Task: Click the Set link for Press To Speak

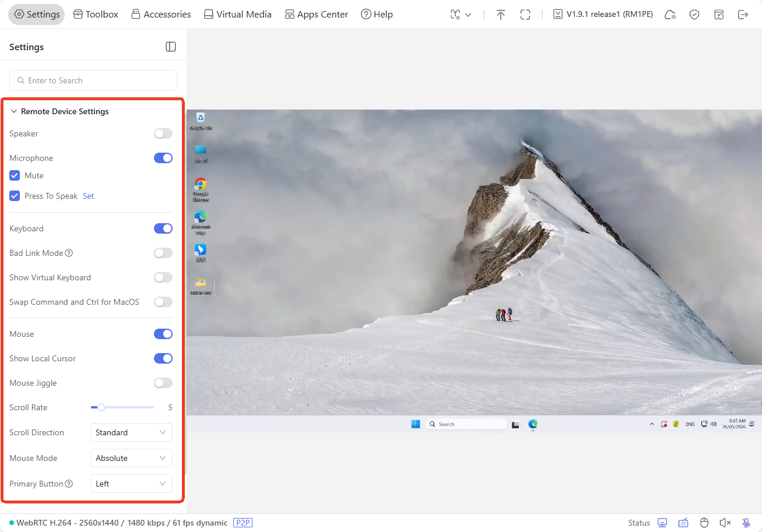Action: pos(88,196)
